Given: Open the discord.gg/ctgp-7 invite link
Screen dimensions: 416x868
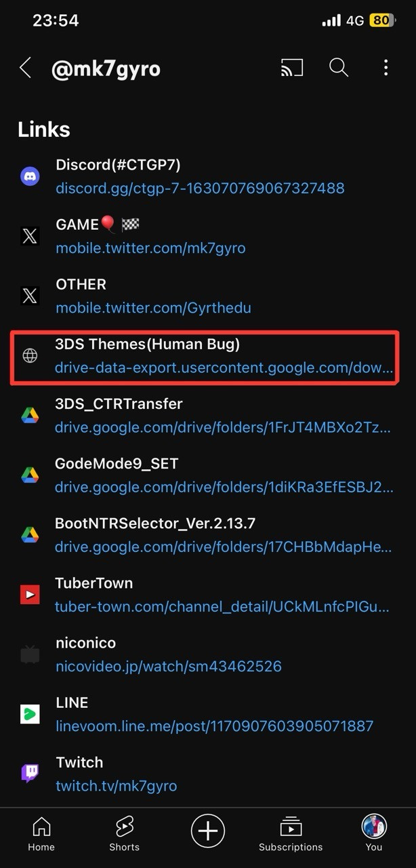Looking at the screenshot, I should tap(200, 188).
